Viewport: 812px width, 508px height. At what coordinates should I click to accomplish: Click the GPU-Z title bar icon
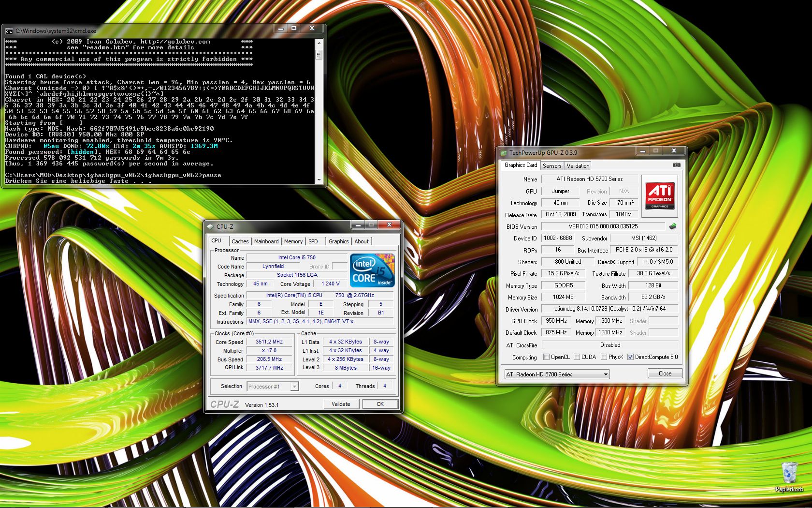tap(504, 152)
